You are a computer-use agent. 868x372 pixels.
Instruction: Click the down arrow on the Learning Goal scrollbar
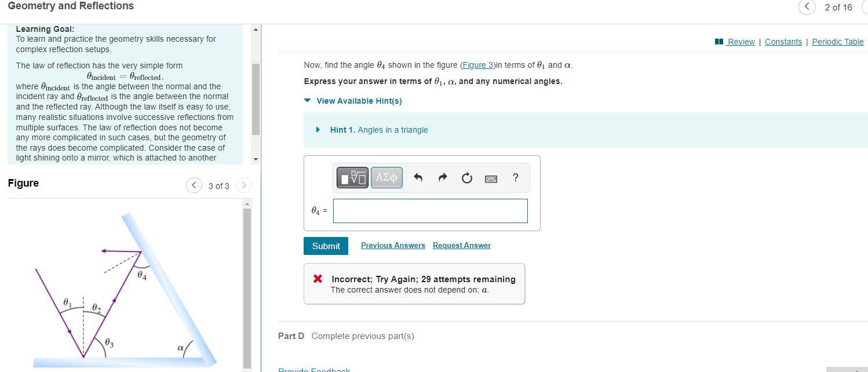(255, 159)
